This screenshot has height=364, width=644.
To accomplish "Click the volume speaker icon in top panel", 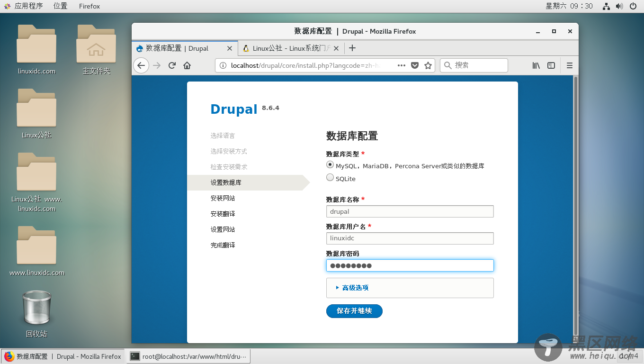I will (619, 6).
